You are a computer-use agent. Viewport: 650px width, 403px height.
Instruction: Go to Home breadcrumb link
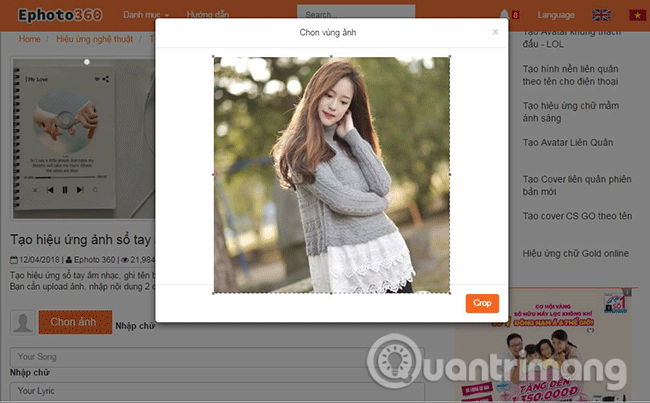[30, 39]
